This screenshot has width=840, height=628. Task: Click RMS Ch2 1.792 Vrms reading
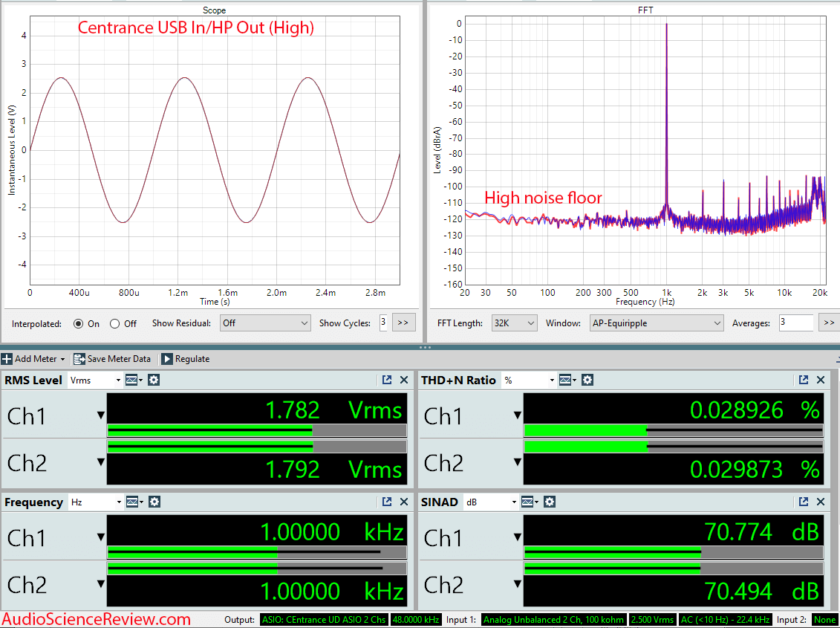point(333,469)
